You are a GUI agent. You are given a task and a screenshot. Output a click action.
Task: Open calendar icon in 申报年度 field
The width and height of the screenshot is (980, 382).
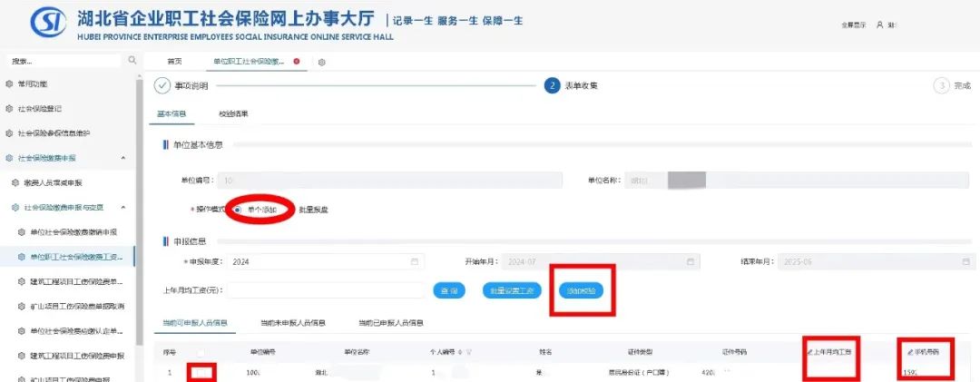pos(415,261)
